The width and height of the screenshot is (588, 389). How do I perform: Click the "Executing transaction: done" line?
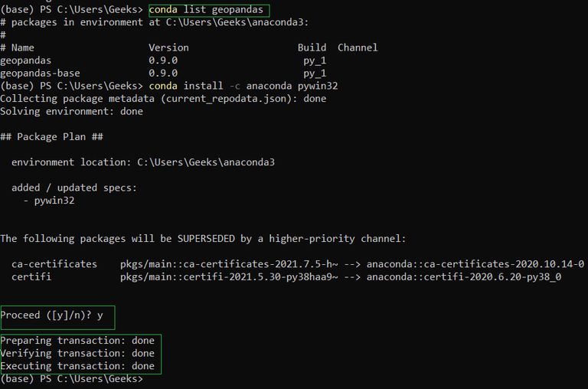coord(77,366)
